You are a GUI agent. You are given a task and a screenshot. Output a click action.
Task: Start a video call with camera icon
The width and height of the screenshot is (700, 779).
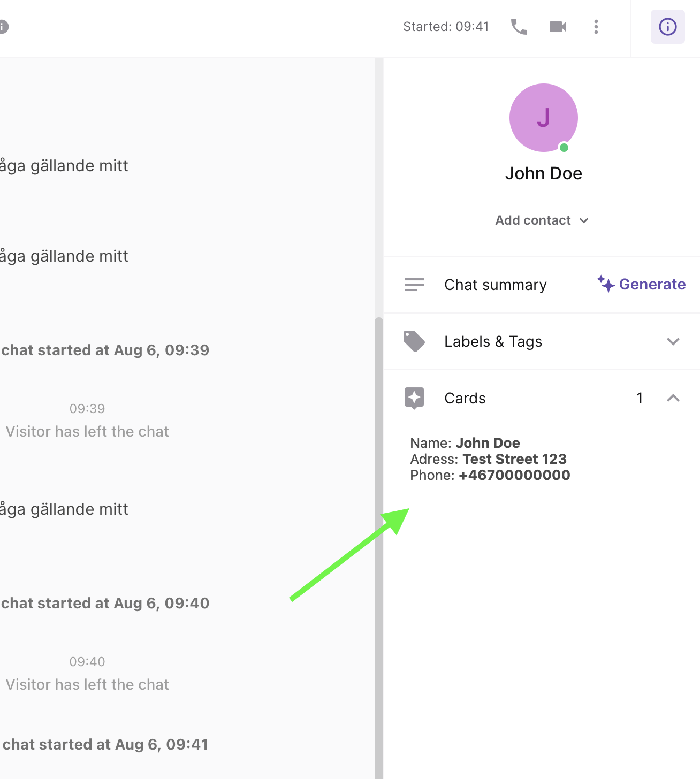click(x=558, y=27)
